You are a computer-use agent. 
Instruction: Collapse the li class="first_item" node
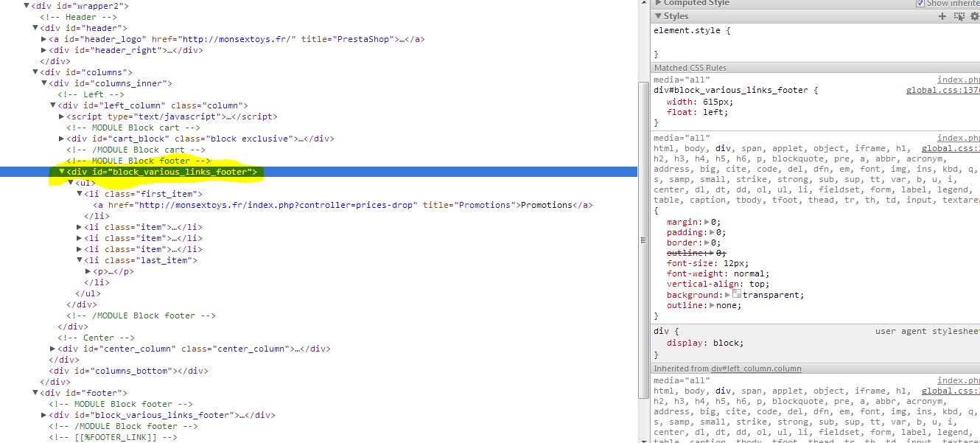pyautogui.click(x=80, y=194)
